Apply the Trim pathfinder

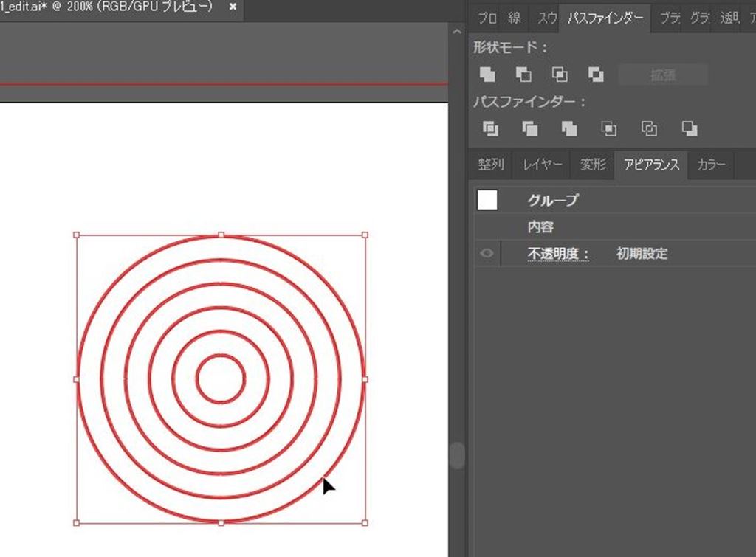530,129
